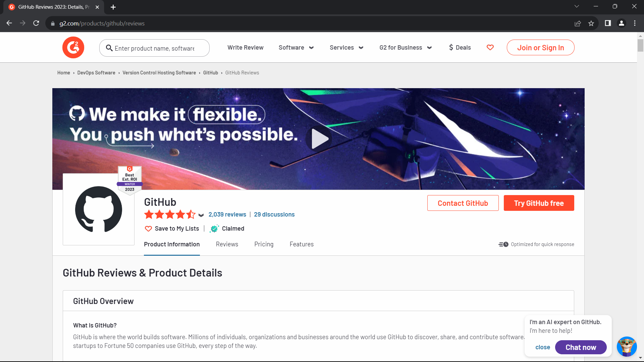Close the AI expert chat popup
The height and width of the screenshot is (362, 644).
tap(542, 347)
